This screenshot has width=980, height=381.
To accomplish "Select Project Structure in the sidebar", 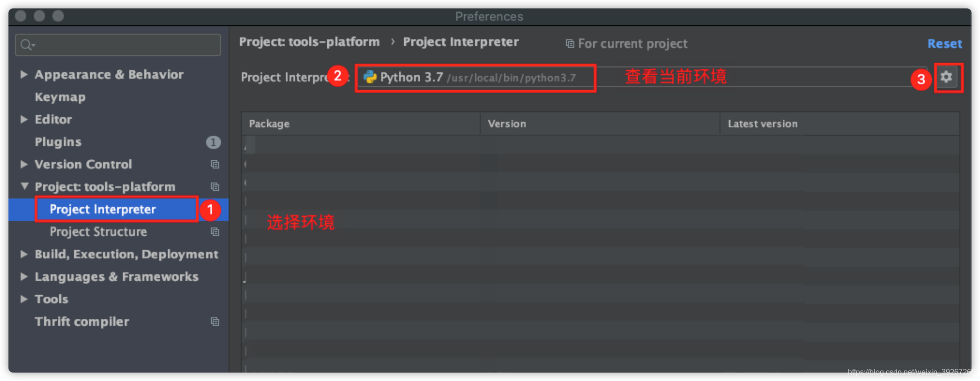I will click(x=98, y=232).
